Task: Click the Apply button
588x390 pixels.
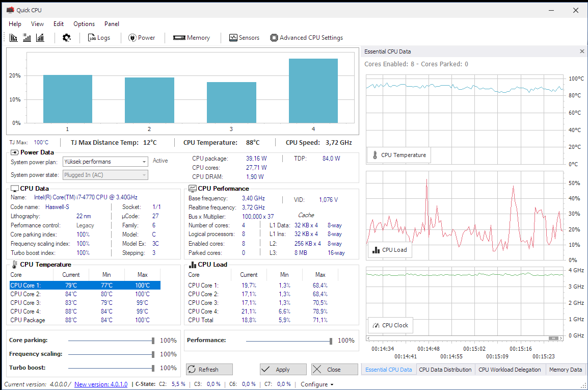Action: pyautogui.click(x=283, y=370)
